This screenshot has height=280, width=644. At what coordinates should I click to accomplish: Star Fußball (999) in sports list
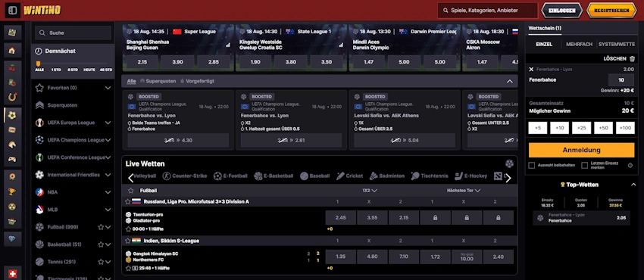click(x=101, y=227)
